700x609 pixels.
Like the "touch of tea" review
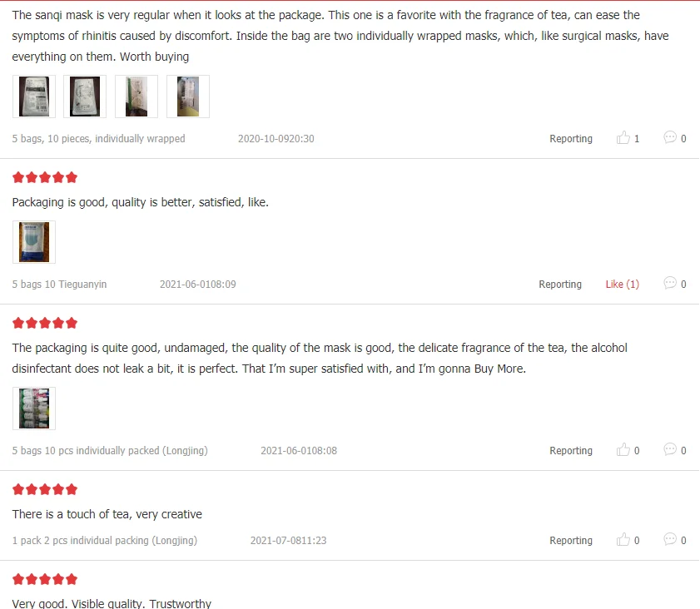click(623, 540)
